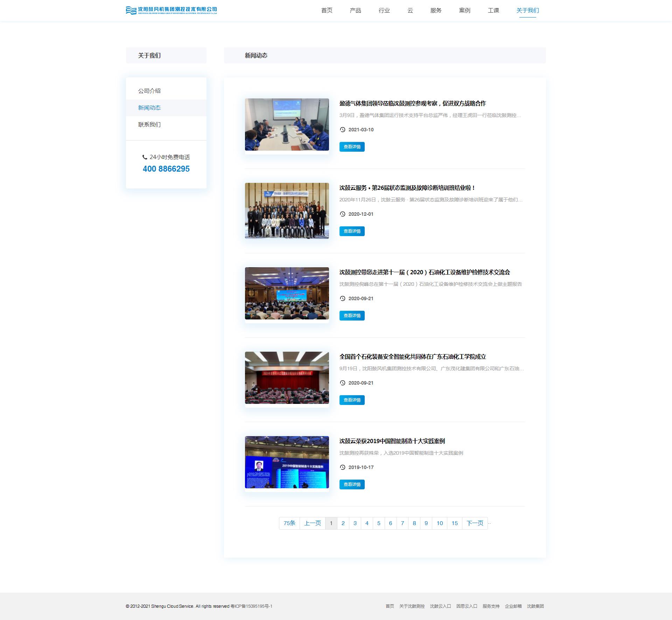Click clock icon next to 2020-12-01
Screen dimensions: 672x620
coord(342,214)
